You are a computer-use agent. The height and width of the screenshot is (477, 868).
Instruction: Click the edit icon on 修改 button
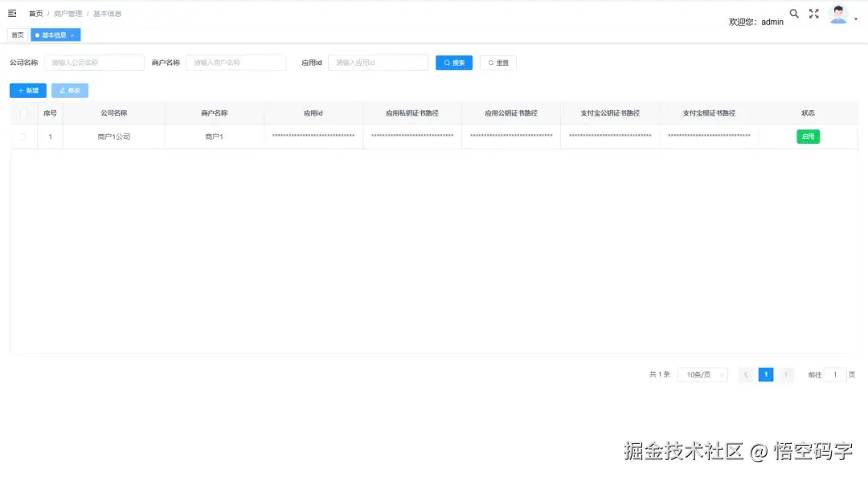62,90
